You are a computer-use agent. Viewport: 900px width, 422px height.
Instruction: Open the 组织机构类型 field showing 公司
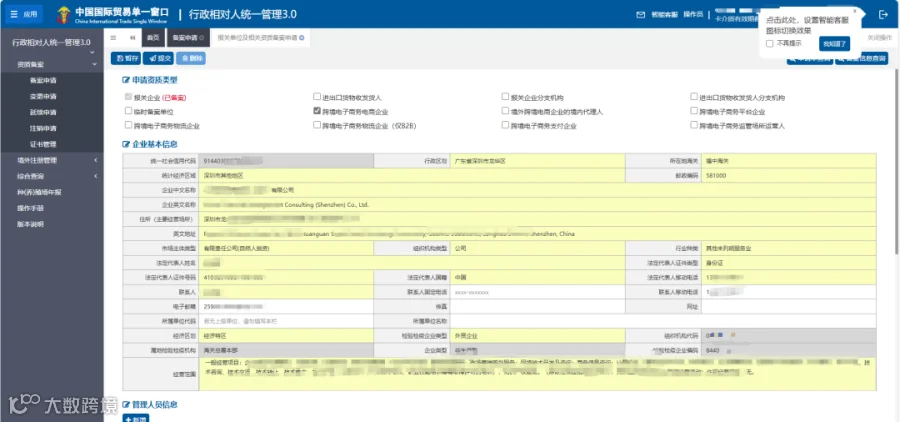537,249
